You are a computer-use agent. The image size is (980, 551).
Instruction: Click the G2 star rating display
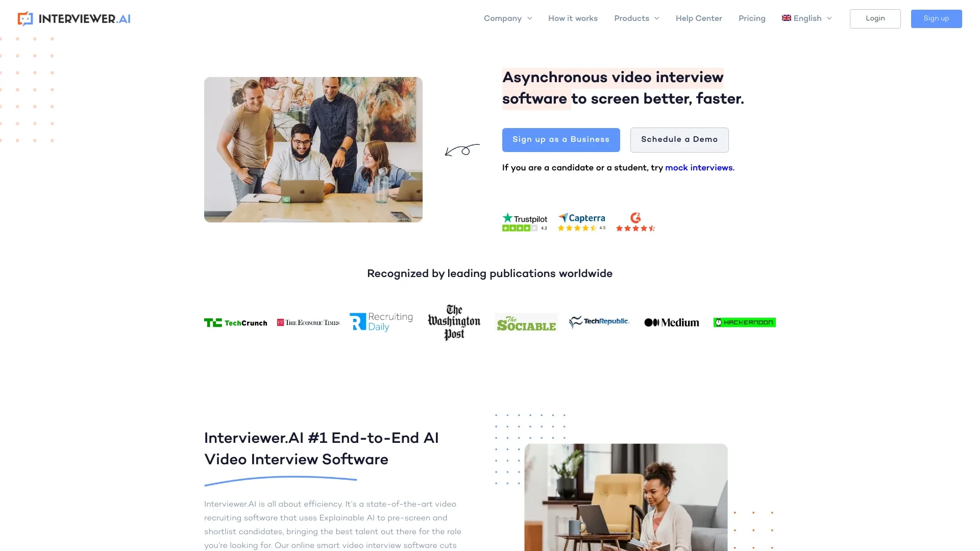click(x=635, y=222)
